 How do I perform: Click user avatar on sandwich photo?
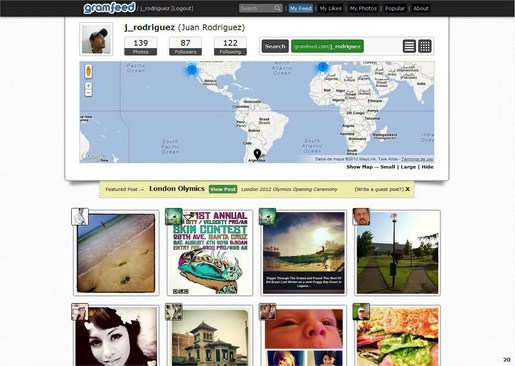(361, 312)
